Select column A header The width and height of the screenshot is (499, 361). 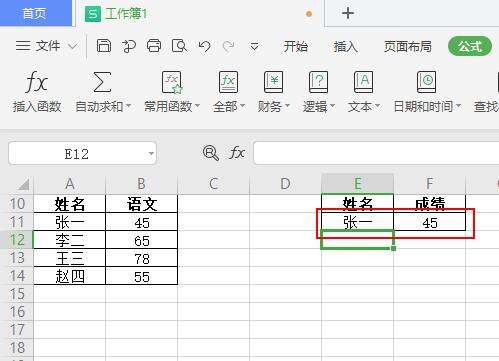[69, 184]
